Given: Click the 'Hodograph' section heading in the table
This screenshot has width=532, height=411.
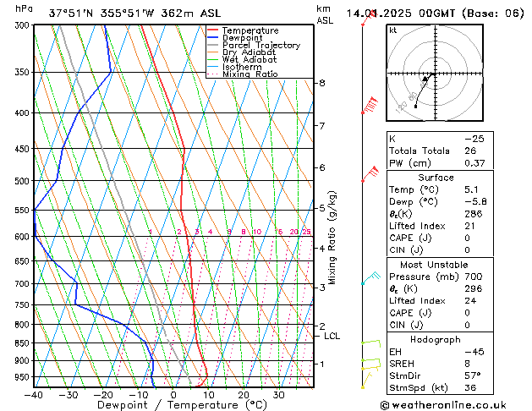Looking at the screenshot, I should (x=436, y=340).
